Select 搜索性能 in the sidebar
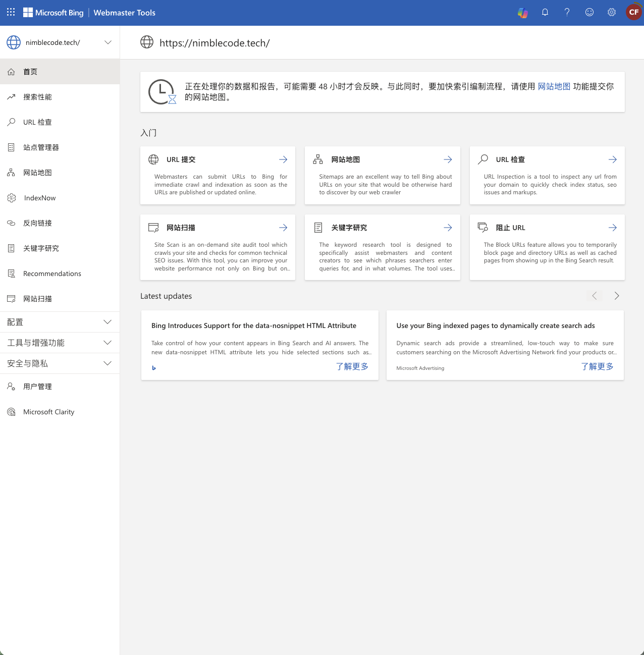Image resolution: width=644 pixels, height=655 pixels. 37,97
